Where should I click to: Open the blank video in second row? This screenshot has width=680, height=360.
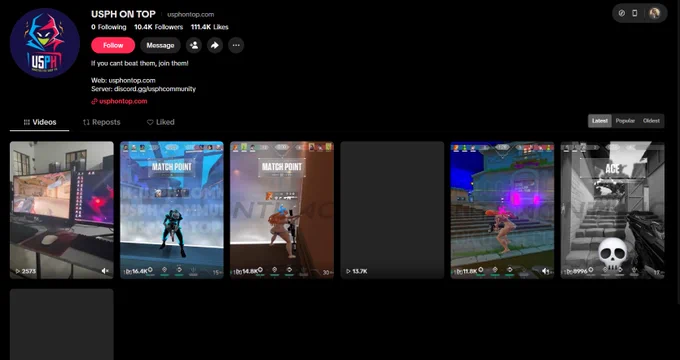click(62, 324)
